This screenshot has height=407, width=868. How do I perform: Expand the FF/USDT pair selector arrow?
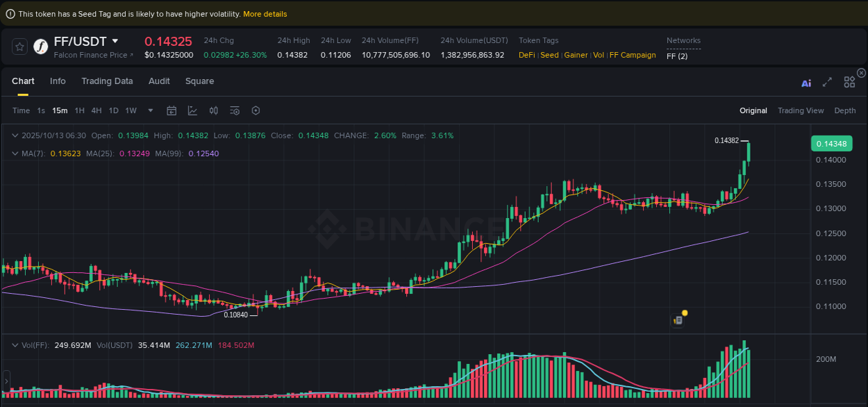115,41
